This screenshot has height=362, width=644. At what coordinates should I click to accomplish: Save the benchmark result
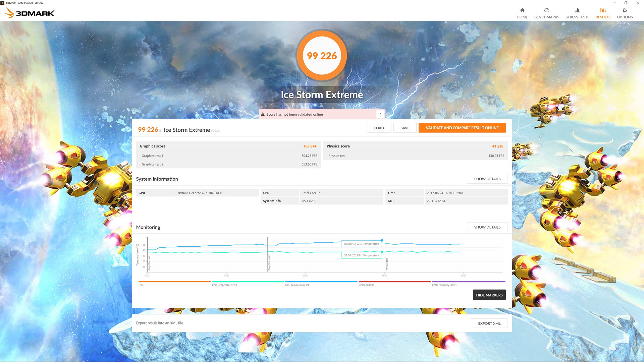tap(405, 128)
